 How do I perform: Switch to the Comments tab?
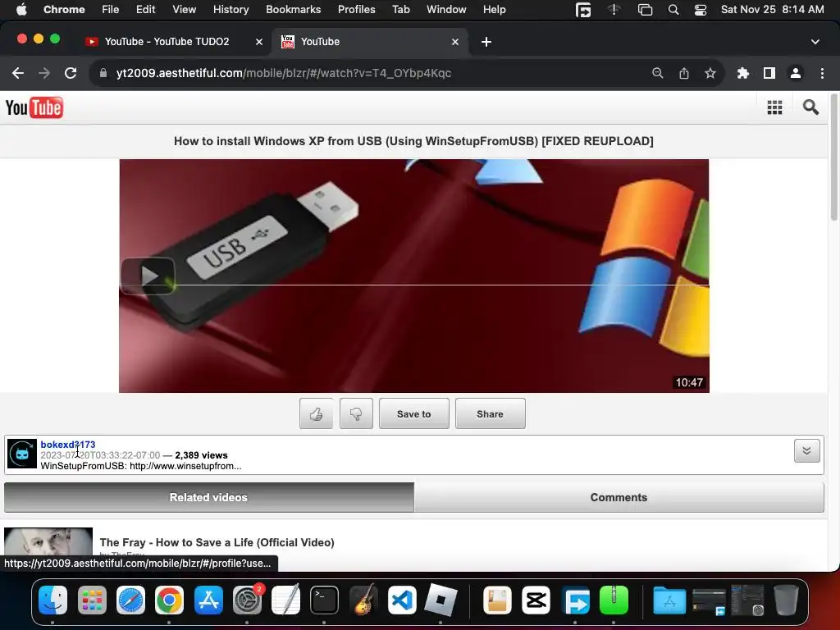[x=619, y=497]
